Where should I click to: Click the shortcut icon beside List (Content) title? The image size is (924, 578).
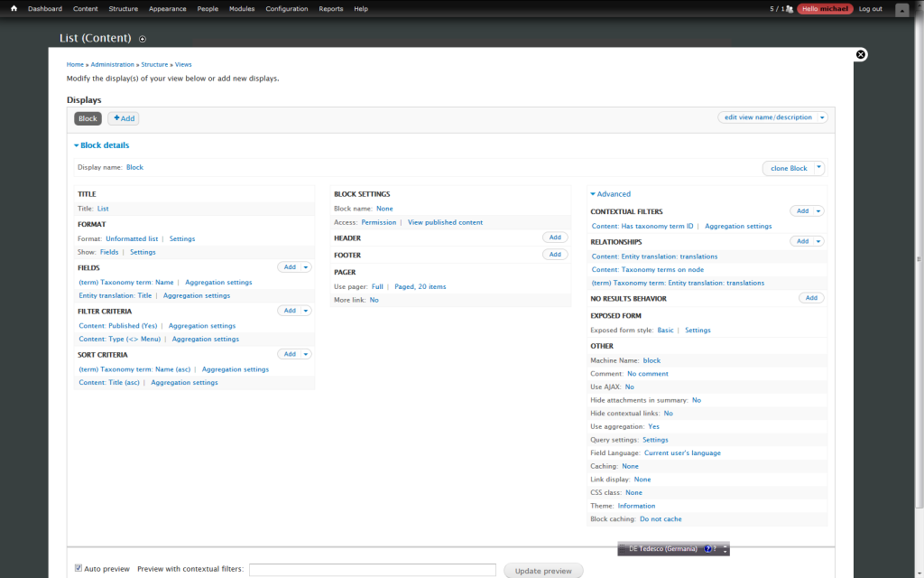pyautogui.click(x=143, y=39)
